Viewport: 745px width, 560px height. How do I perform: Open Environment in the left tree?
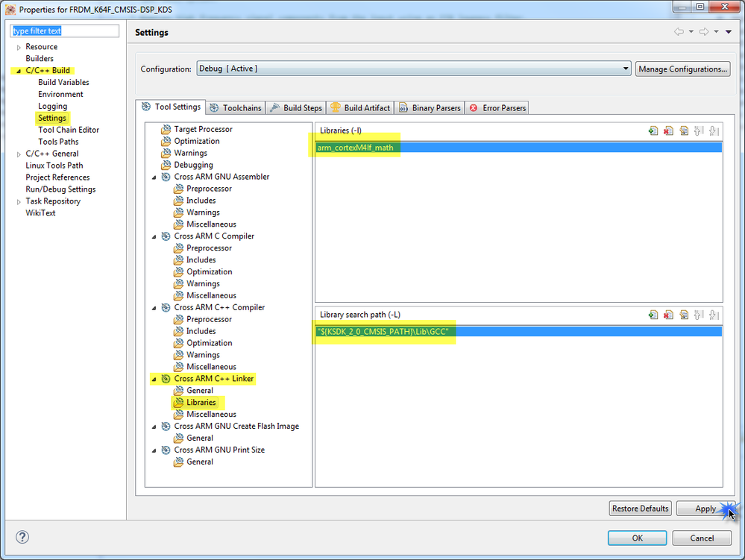tap(60, 94)
